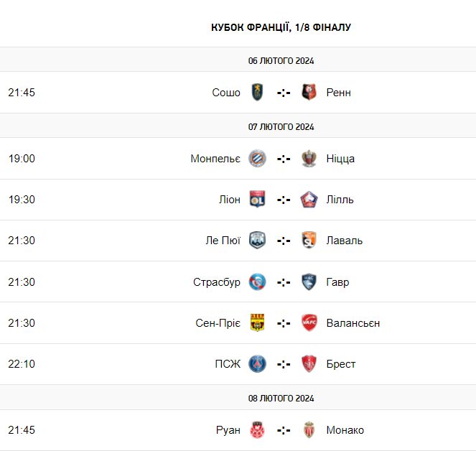Viewport: 476px width, 451px height.
Task: Open team link Ле Пюї
Action: [x=223, y=241]
